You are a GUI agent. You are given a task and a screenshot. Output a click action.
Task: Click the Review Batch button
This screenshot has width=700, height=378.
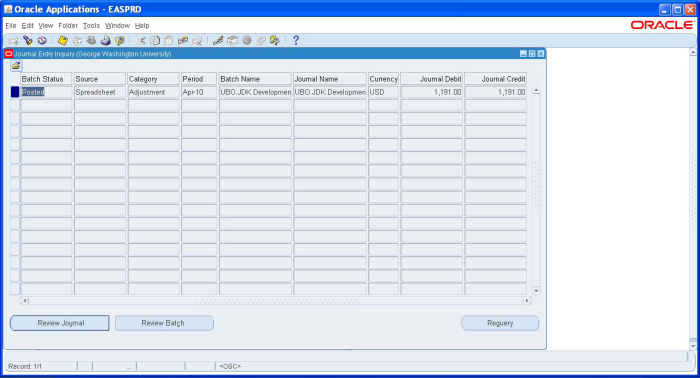click(164, 323)
